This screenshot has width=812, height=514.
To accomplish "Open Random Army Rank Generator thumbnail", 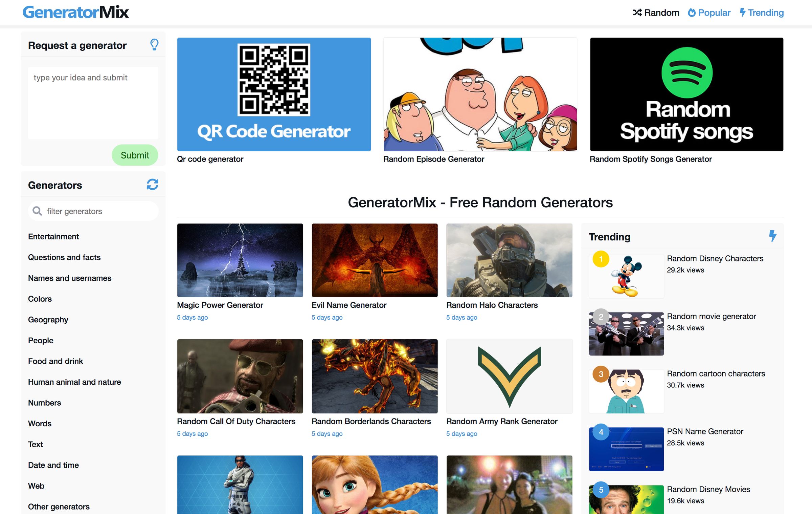I will [x=509, y=376].
